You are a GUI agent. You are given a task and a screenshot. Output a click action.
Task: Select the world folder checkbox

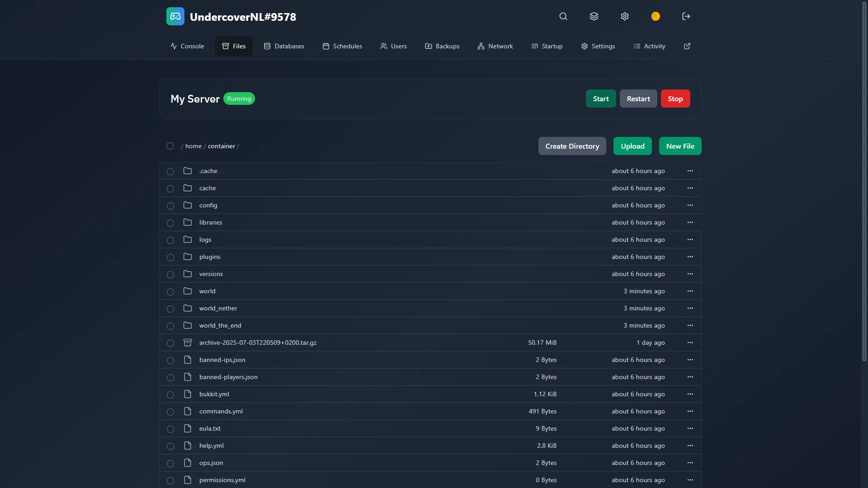pyautogui.click(x=170, y=292)
